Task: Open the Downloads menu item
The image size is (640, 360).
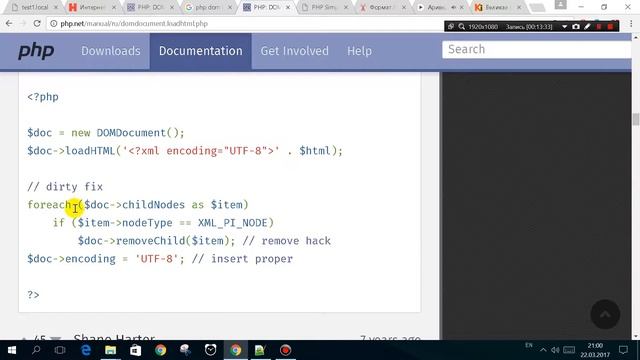Action: pos(111,51)
